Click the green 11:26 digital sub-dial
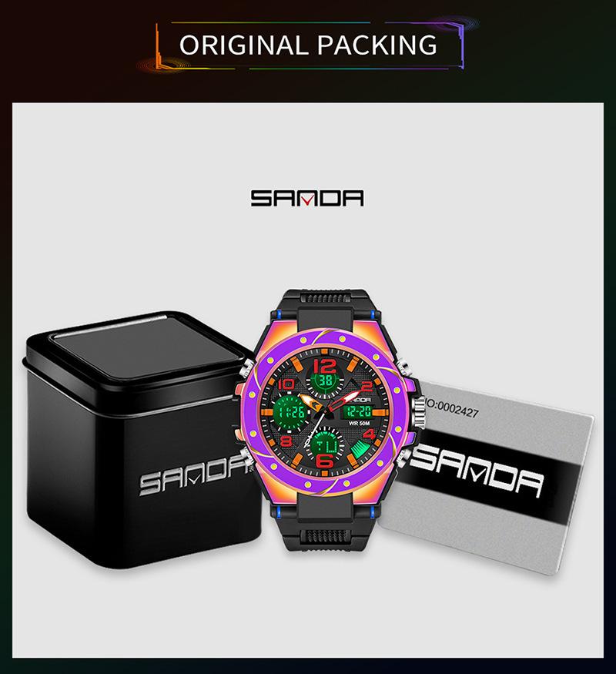 (293, 412)
